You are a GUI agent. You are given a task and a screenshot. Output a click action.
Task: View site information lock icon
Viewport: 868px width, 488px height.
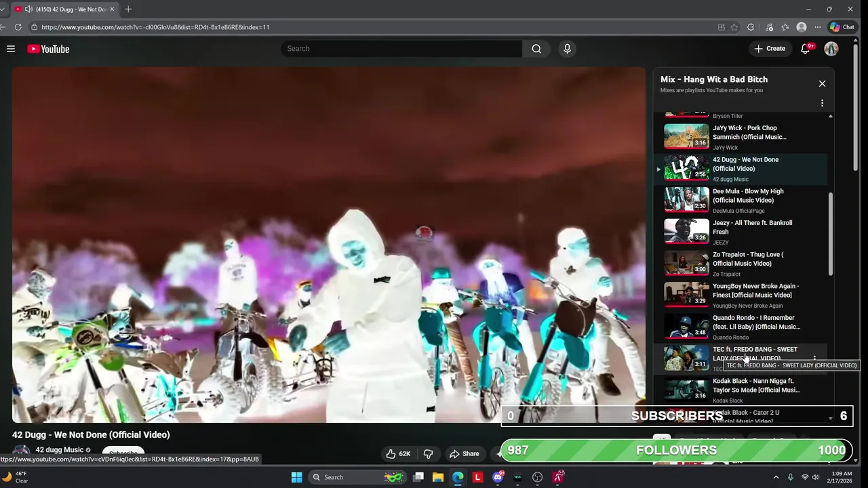pyautogui.click(x=34, y=27)
